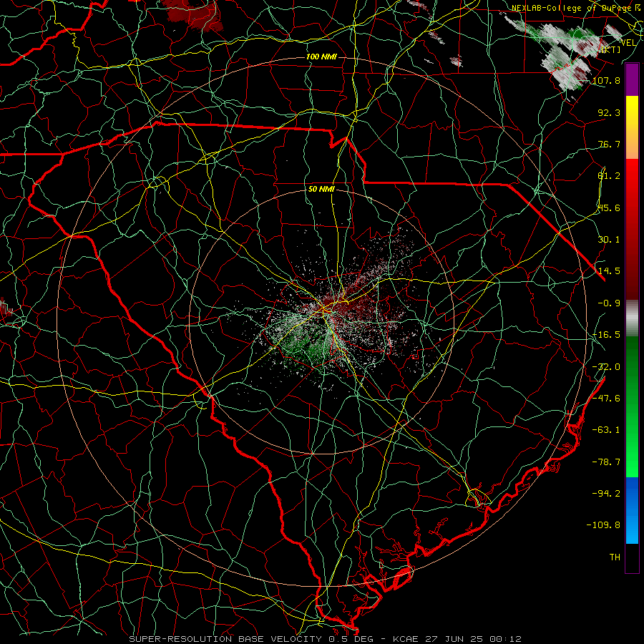Select the 107.8 legend value
Viewport: 644px width, 644px height.
pyautogui.click(x=606, y=80)
